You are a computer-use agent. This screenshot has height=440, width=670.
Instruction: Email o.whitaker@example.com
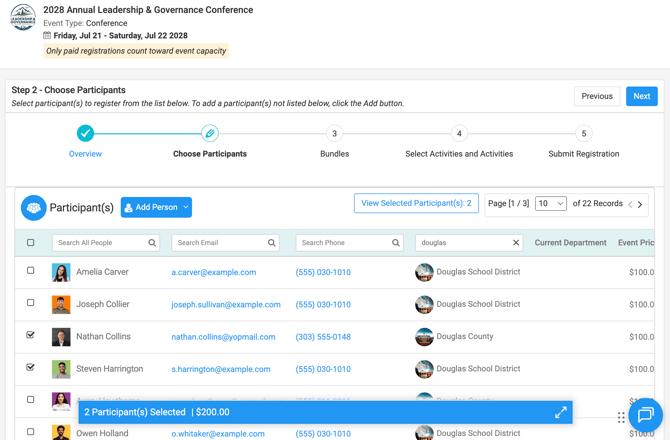[x=218, y=434]
